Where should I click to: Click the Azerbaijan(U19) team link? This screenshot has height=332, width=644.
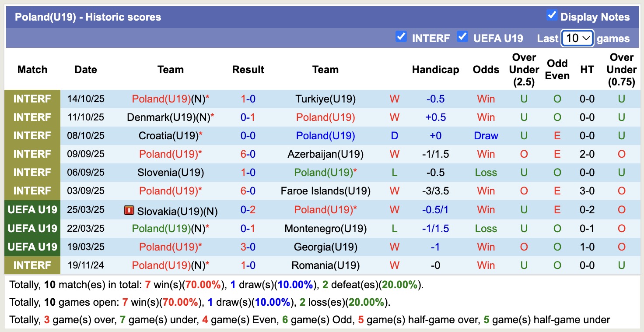pos(325,154)
